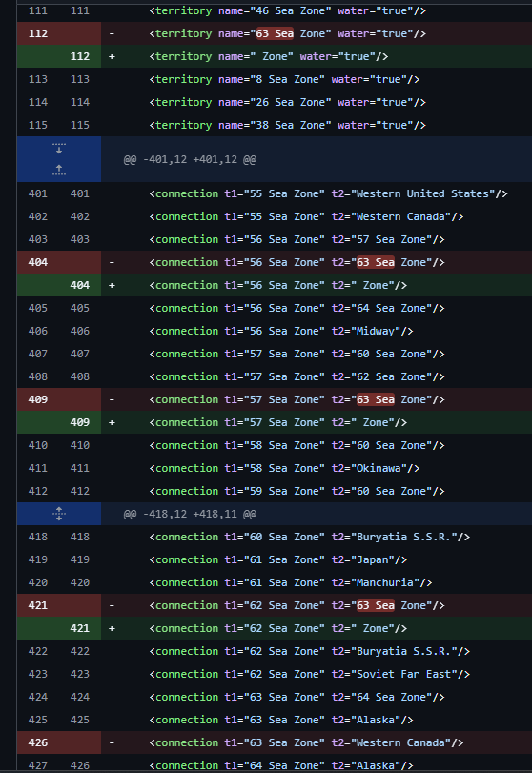Select added line number 112
532x773 pixels.
(x=80, y=56)
